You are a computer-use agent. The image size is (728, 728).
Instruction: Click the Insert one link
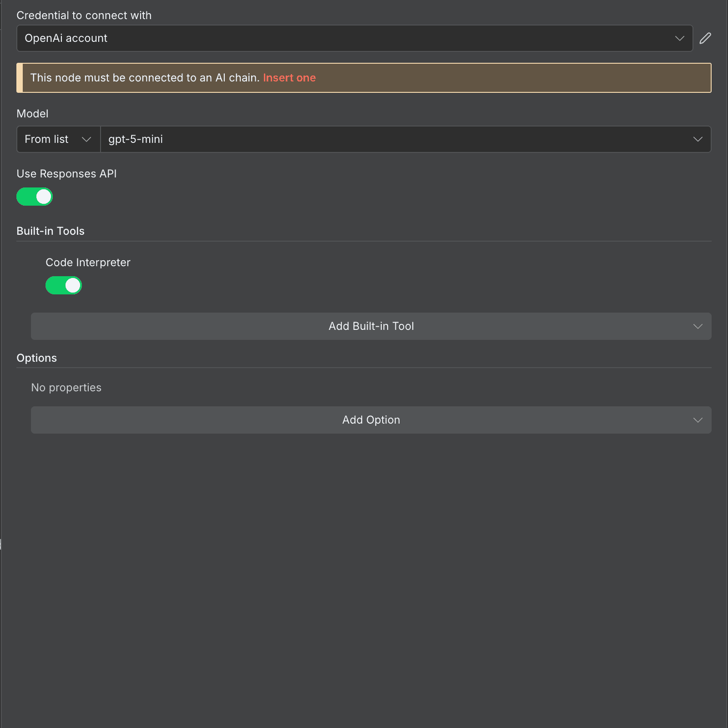pyautogui.click(x=289, y=78)
